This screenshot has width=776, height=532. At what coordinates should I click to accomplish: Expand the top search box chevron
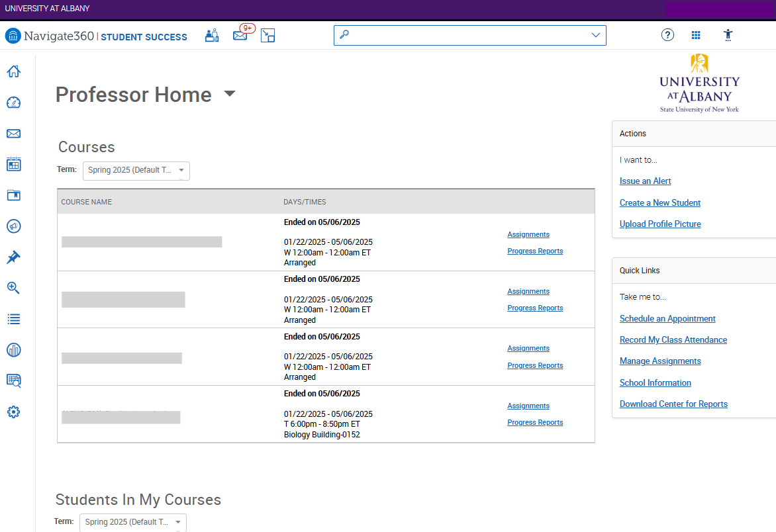tap(595, 35)
